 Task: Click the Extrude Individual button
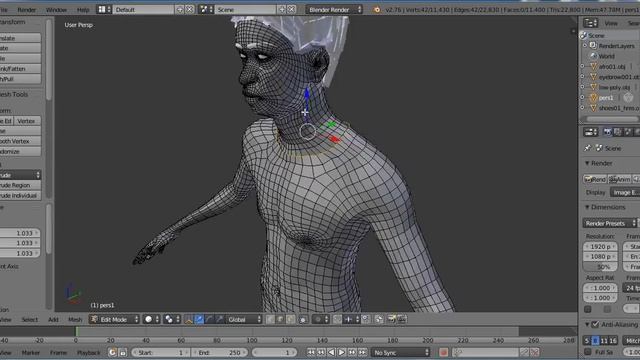click(x=20, y=196)
